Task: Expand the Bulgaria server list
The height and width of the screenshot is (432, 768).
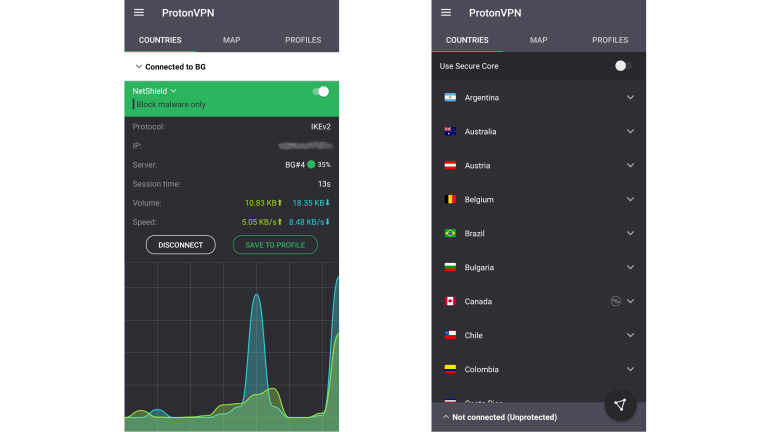Action: [x=630, y=267]
